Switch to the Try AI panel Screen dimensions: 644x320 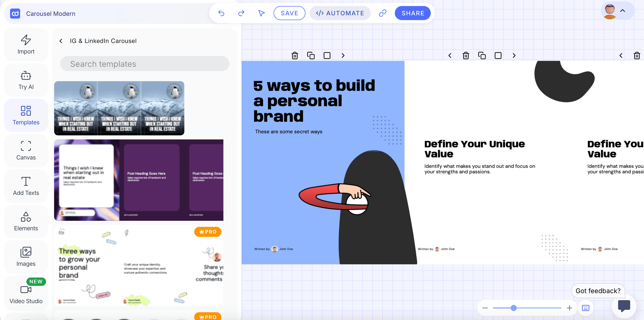(x=26, y=80)
